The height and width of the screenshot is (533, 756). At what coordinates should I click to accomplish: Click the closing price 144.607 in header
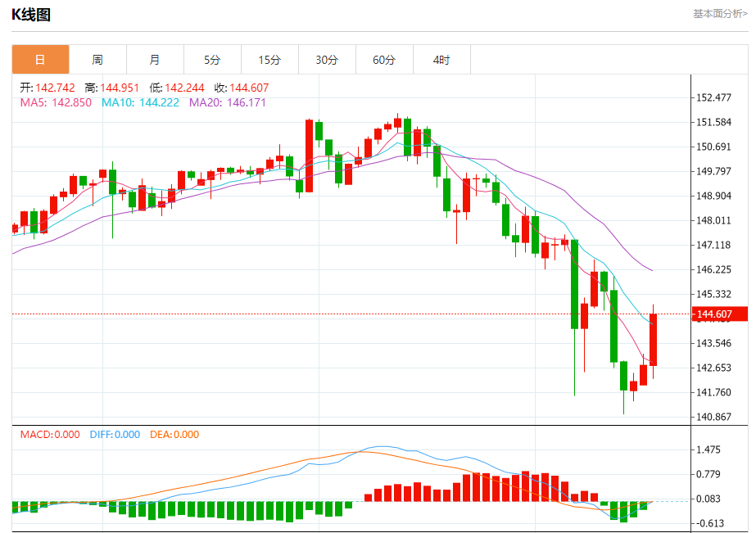[x=249, y=88]
